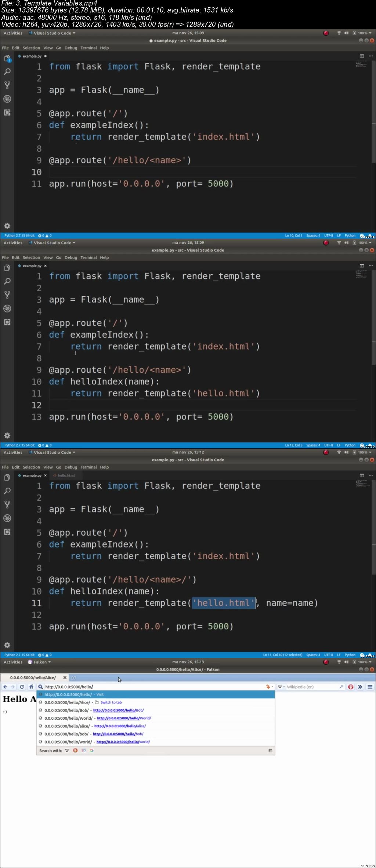Split the editor in unsaved example.py frame
The width and height of the screenshot is (376, 868).
362,56
